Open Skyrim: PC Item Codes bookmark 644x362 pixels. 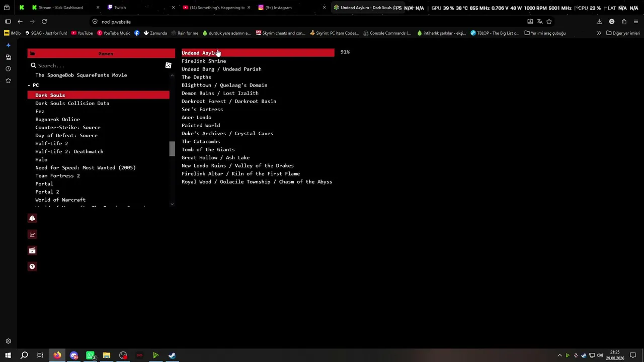pyautogui.click(x=334, y=33)
